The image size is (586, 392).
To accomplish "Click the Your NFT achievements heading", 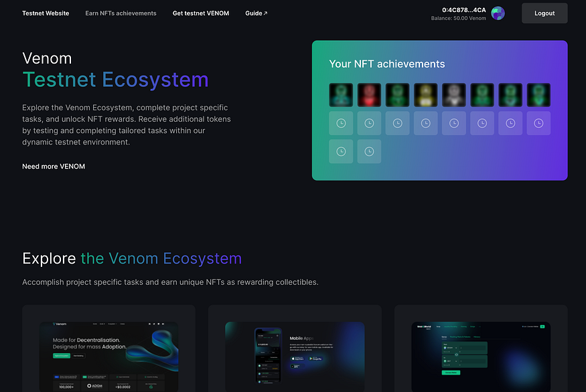I will click(387, 64).
